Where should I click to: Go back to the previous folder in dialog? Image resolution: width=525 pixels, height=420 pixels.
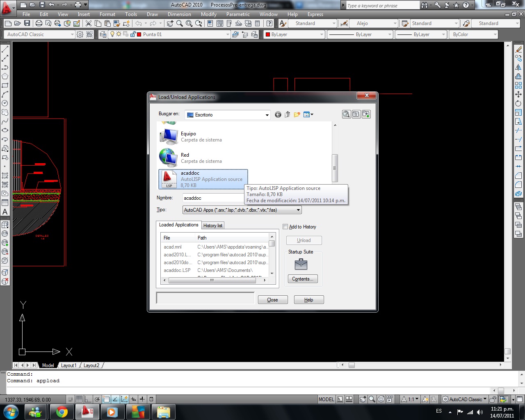pyautogui.click(x=278, y=115)
